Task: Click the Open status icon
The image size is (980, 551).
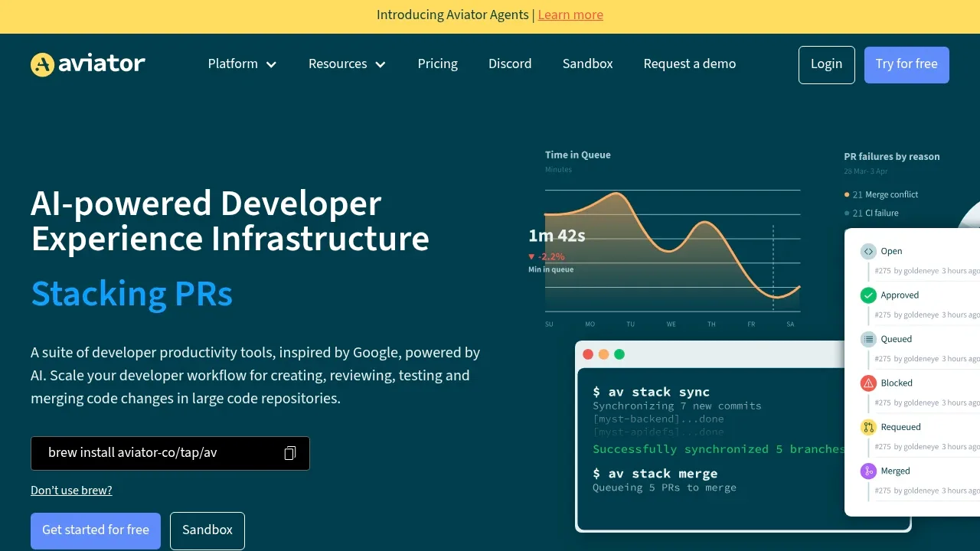Action: [x=868, y=251]
